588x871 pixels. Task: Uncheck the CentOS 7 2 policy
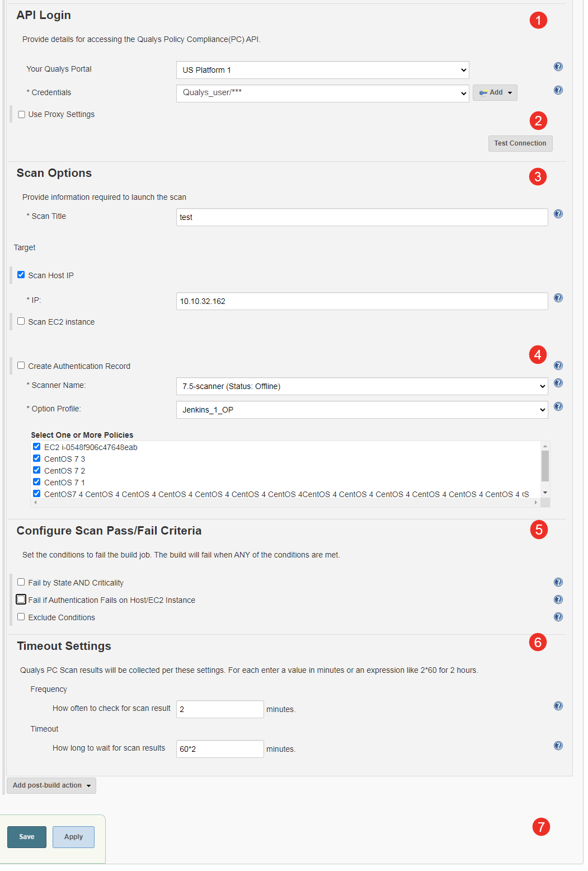37,470
